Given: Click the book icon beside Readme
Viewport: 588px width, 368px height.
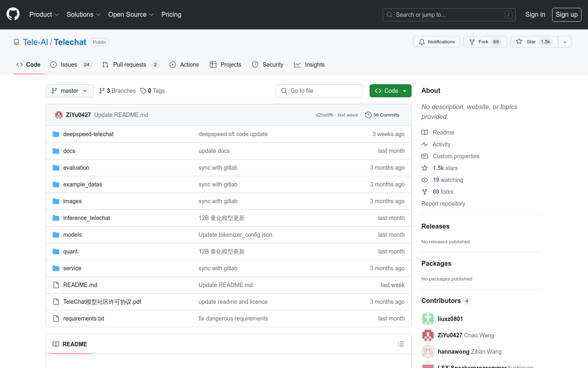Looking at the screenshot, I should [x=425, y=132].
